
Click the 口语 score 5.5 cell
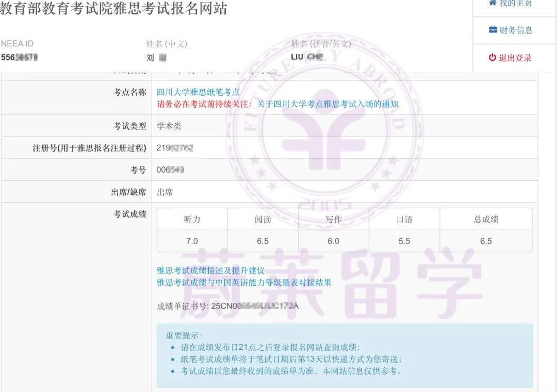404,241
